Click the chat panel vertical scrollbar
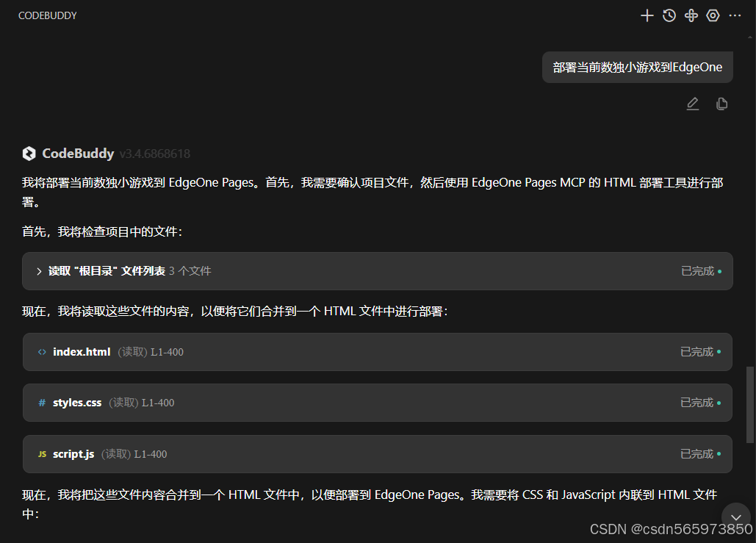Image resolution: width=756 pixels, height=543 pixels. click(749, 405)
